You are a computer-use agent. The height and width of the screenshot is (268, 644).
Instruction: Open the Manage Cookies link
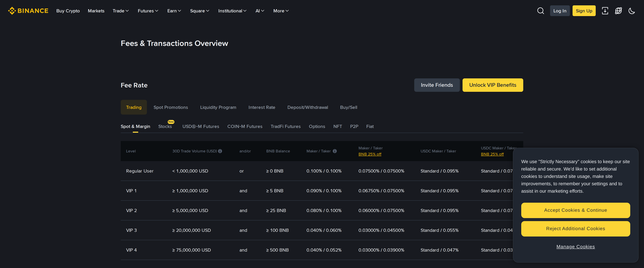576,247
